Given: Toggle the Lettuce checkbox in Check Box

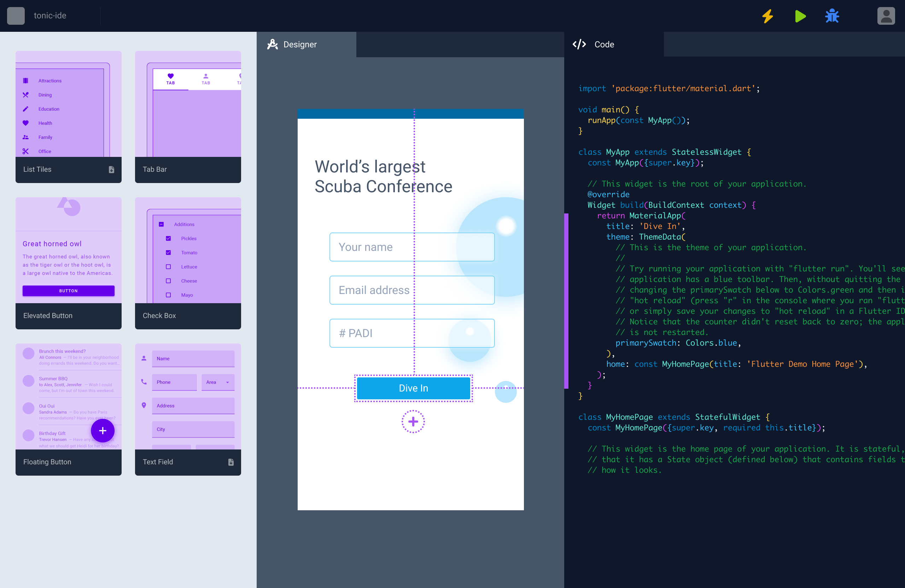Looking at the screenshot, I should pyautogui.click(x=168, y=266).
